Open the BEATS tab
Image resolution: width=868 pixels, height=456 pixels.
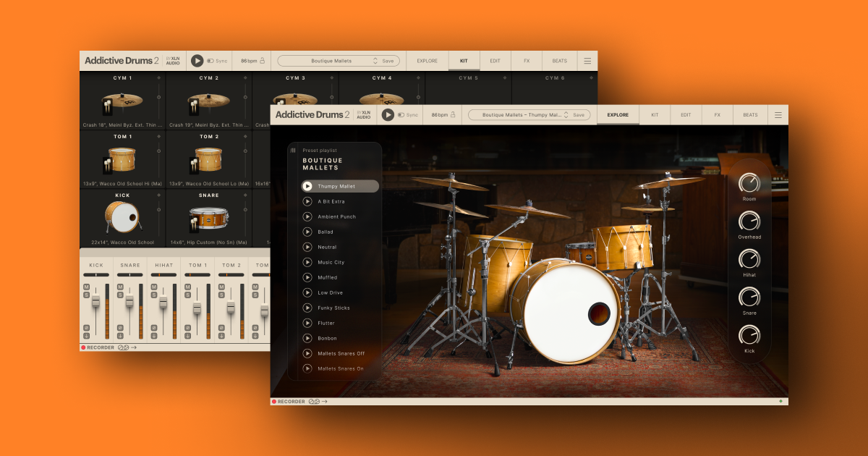(749, 114)
